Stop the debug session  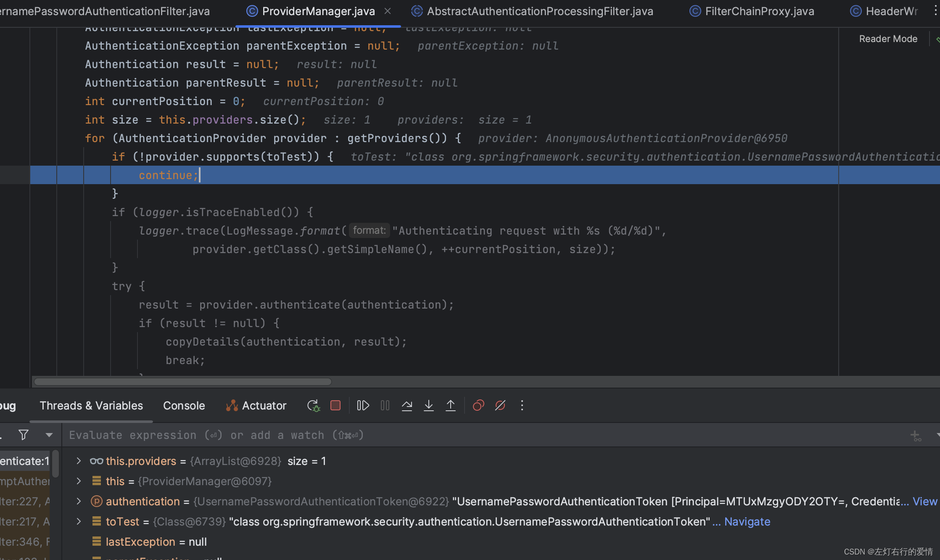[x=335, y=406]
